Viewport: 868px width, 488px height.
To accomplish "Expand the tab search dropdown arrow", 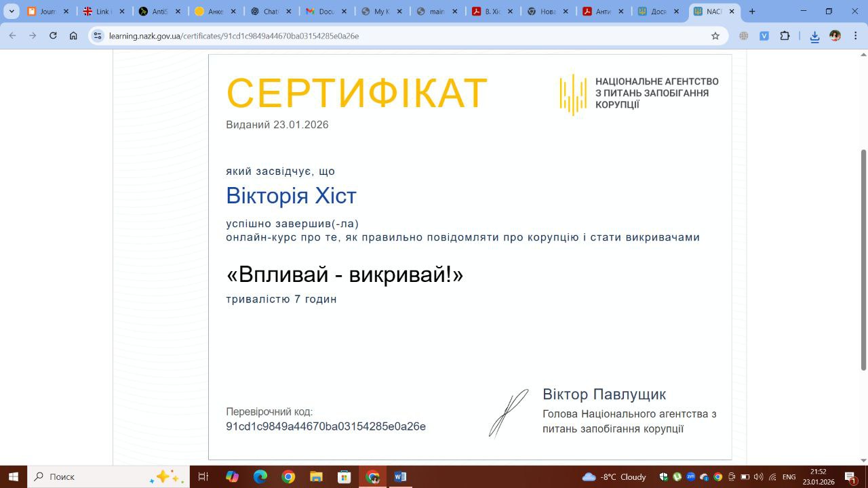I will click(12, 12).
